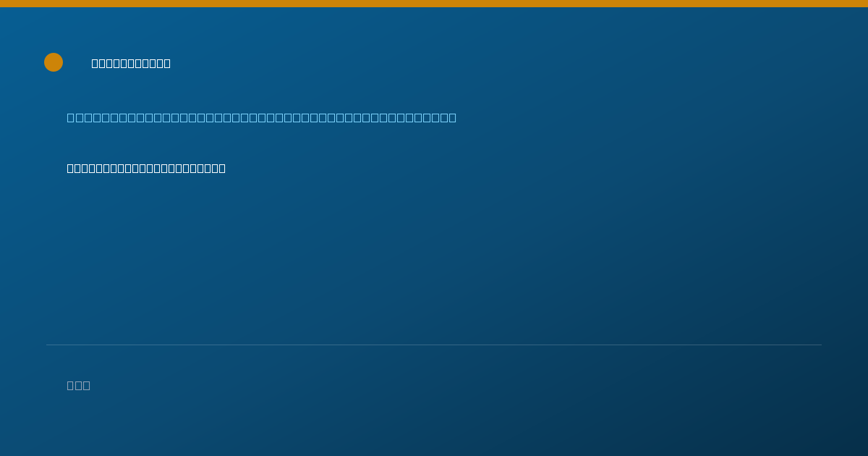Click the first character of the header label
The width and height of the screenshot is (868, 456).
point(95,64)
